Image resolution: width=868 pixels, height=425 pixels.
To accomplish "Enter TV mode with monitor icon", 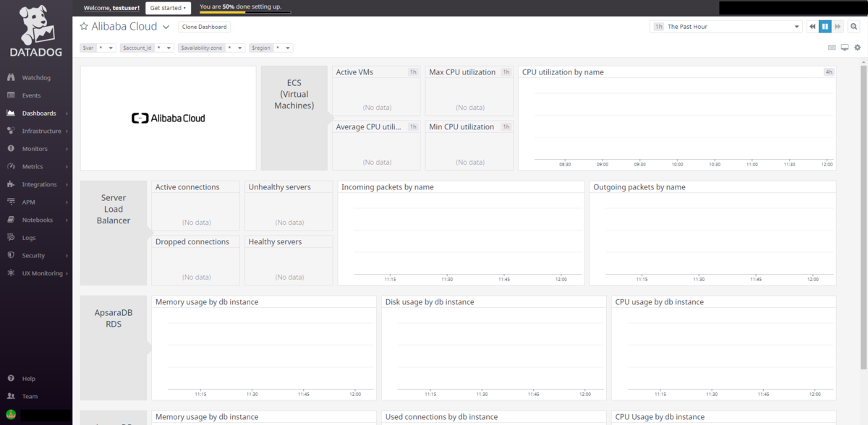I will tap(844, 48).
